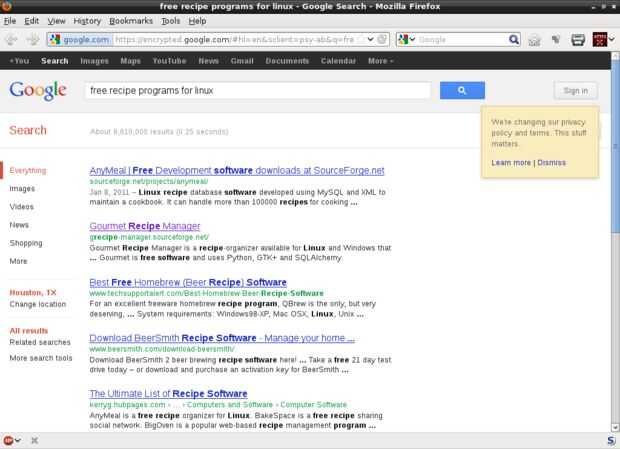The image size is (620, 449).
Task: Click the Print toolbar icon
Action: coord(578,40)
